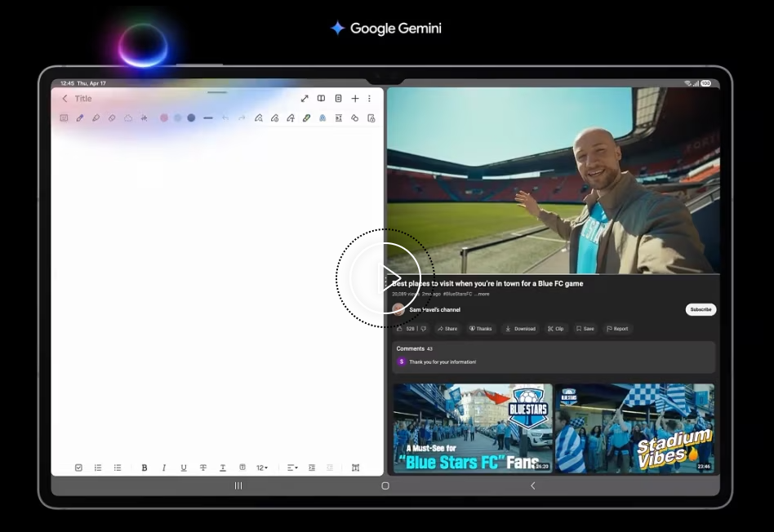774x532 pixels.
Task: Open the text background highlight option
Action: pyautogui.click(x=242, y=468)
